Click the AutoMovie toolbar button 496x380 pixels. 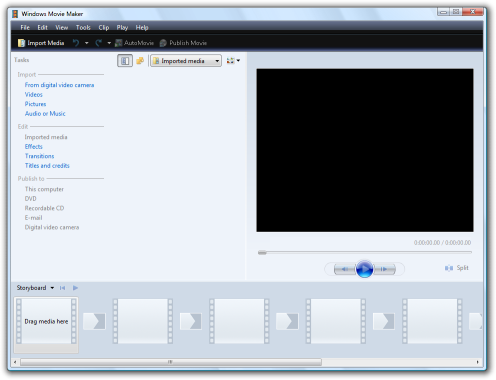click(x=134, y=43)
